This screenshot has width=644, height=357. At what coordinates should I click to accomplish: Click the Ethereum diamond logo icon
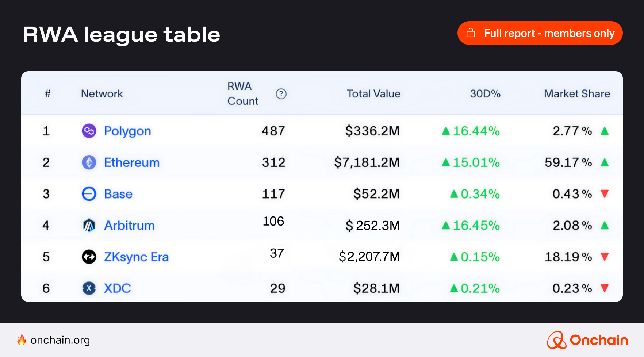(89, 162)
